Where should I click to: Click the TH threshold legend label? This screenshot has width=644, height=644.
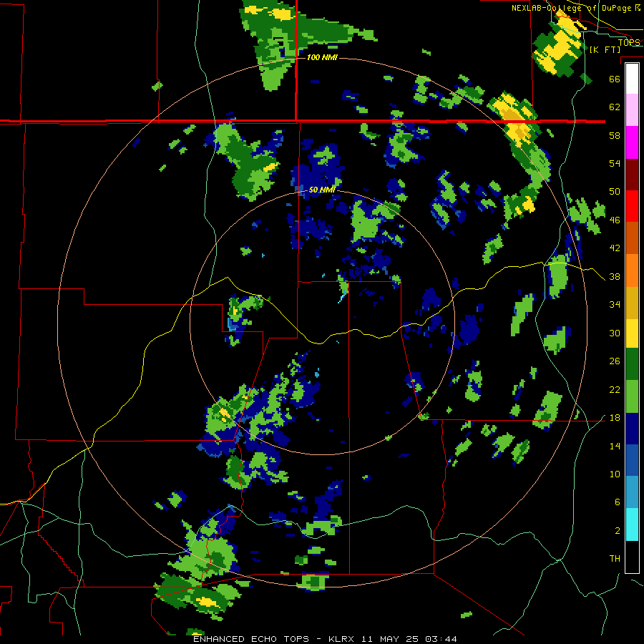tap(615, 559)
